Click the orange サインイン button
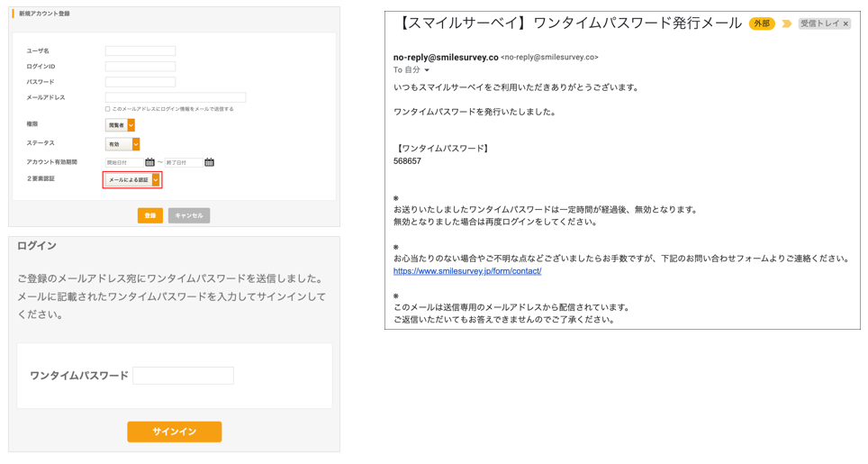Image resolution: width=868 pixels, height=464 pixels. pos(175,432)
